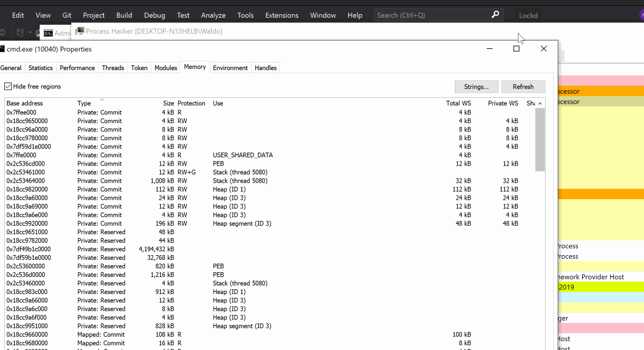
Task: Open the Help menu
Action: pyautogui.click(x=355, y=15)
